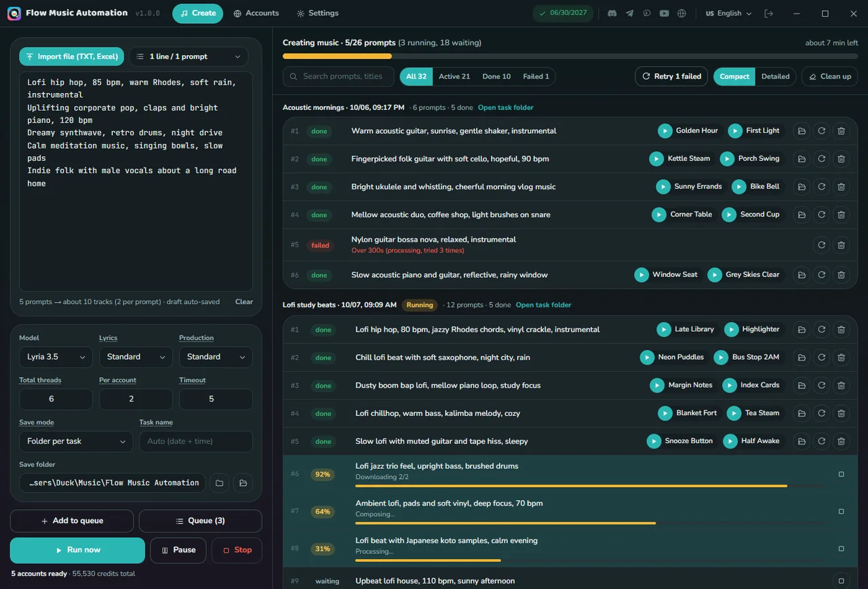The image size is (868, 589).
Task: Click the overall Creating music progress bar
Action: tap(570, 56)
